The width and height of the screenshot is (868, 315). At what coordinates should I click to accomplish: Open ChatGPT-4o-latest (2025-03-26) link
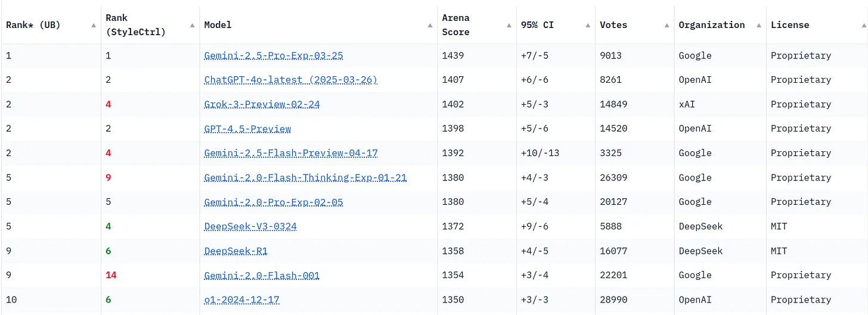coord(291,80)
